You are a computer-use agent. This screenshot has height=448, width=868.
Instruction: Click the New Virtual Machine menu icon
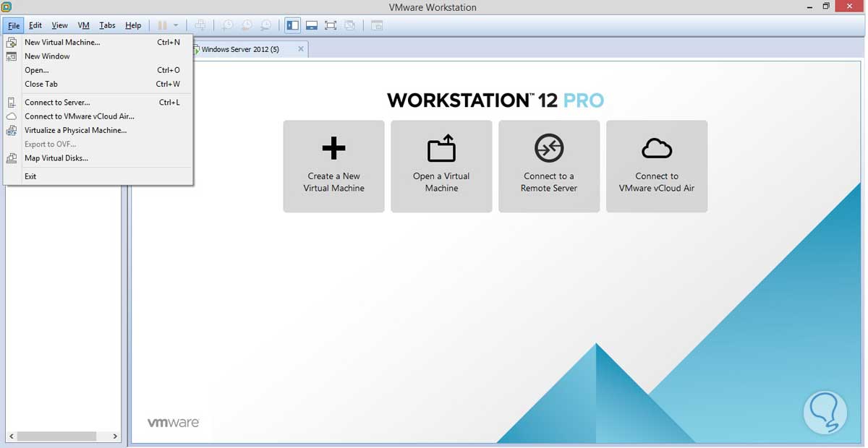(12, 43)
